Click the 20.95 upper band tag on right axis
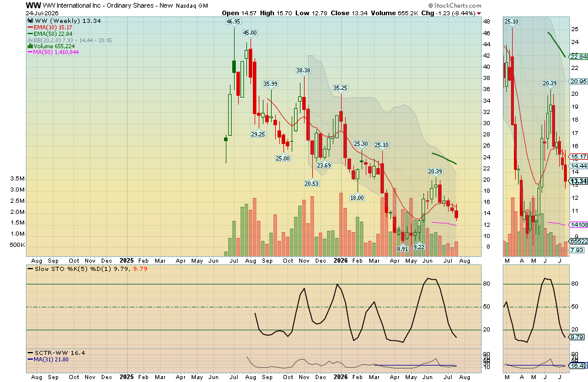This screenshot has height=382, width=588. [x=579, y=81]
